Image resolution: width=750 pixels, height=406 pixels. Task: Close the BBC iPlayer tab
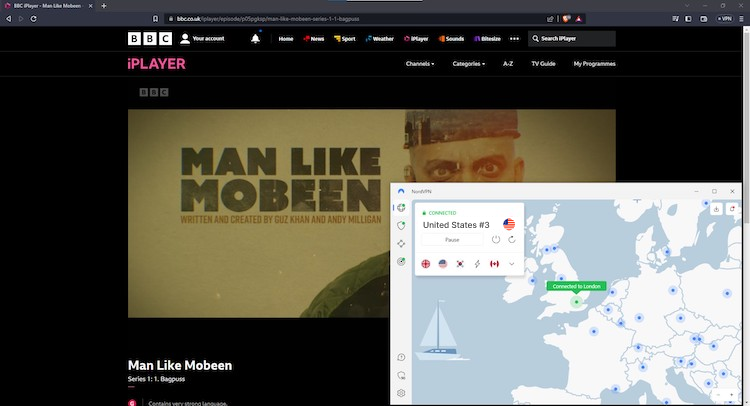coord(90,6)
